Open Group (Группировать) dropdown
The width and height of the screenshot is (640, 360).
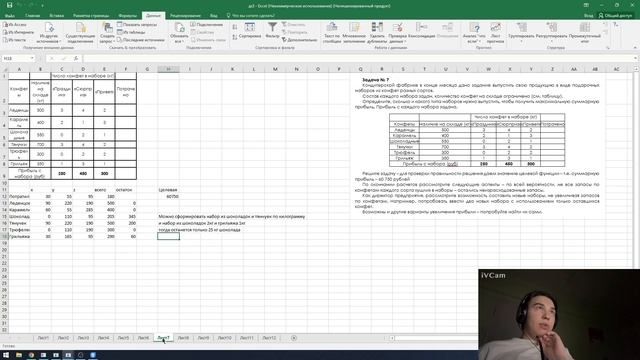[521, 33]
